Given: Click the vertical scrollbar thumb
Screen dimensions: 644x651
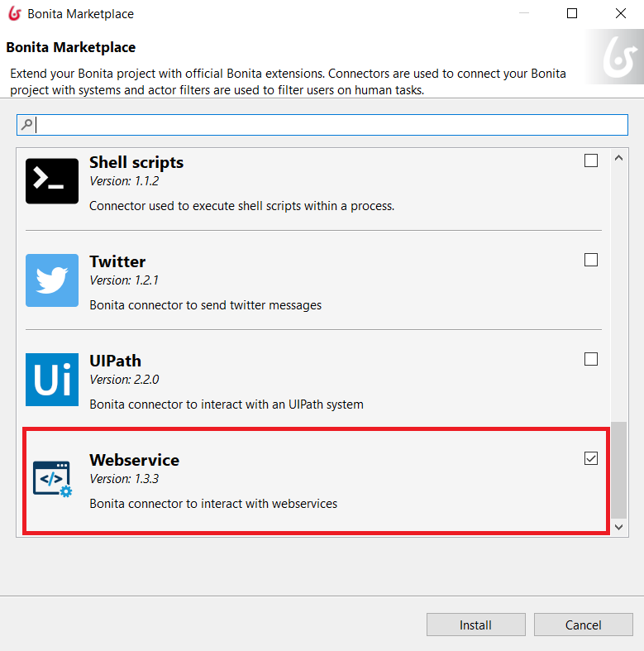Looking at the screenshot, I should pos(618,470).
